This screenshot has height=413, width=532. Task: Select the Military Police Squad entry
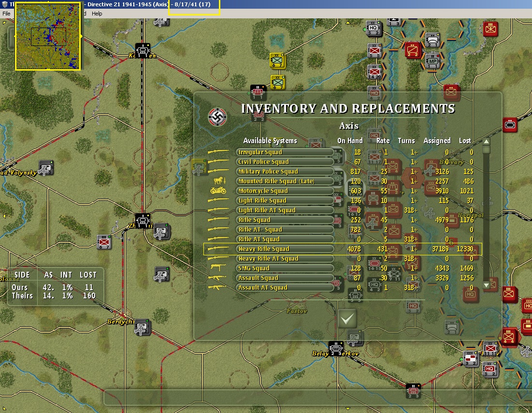pos(285,172)
